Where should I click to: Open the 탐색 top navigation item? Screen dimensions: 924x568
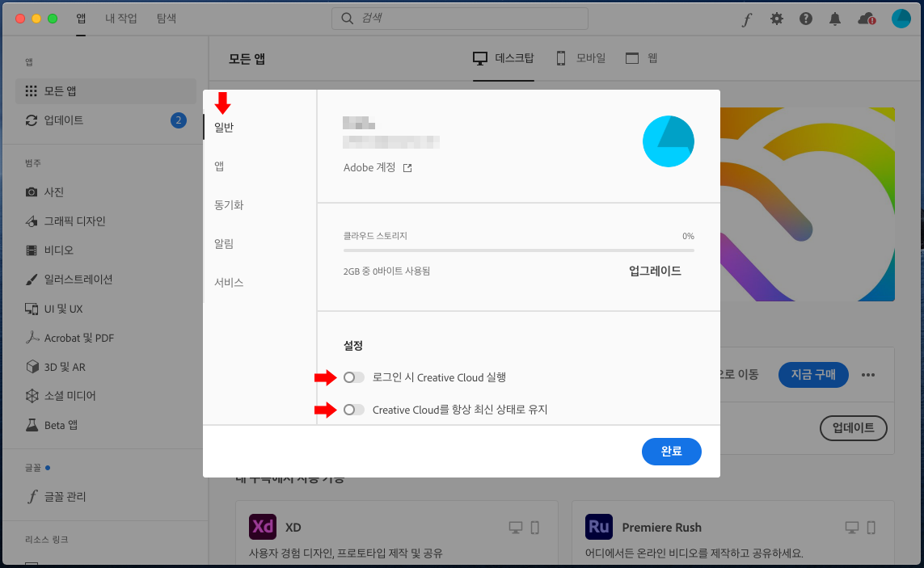click(x=167, y=19)
